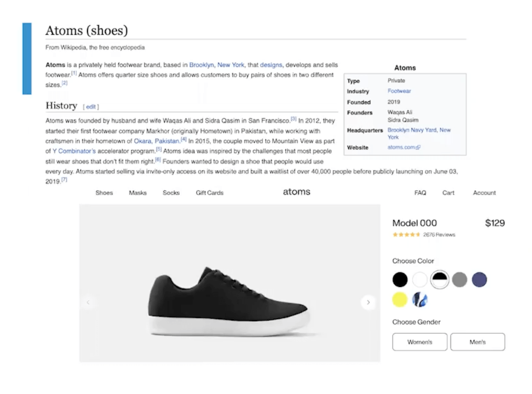Open the Socks menu item

[x=171, y=193]
